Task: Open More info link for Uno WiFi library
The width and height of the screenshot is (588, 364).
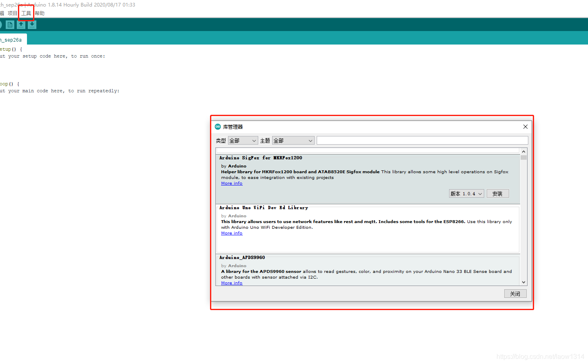Action: click(x=232, y=233)
